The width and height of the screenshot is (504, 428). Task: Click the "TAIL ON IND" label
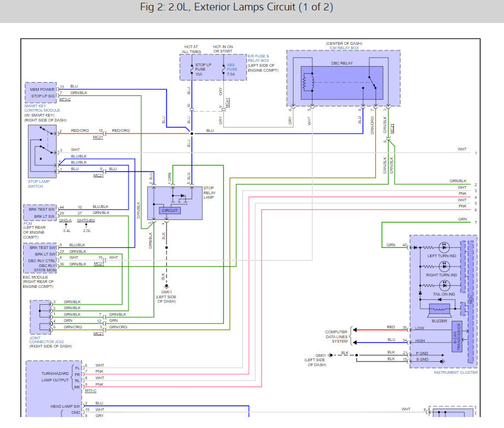[x=444, y=294]
